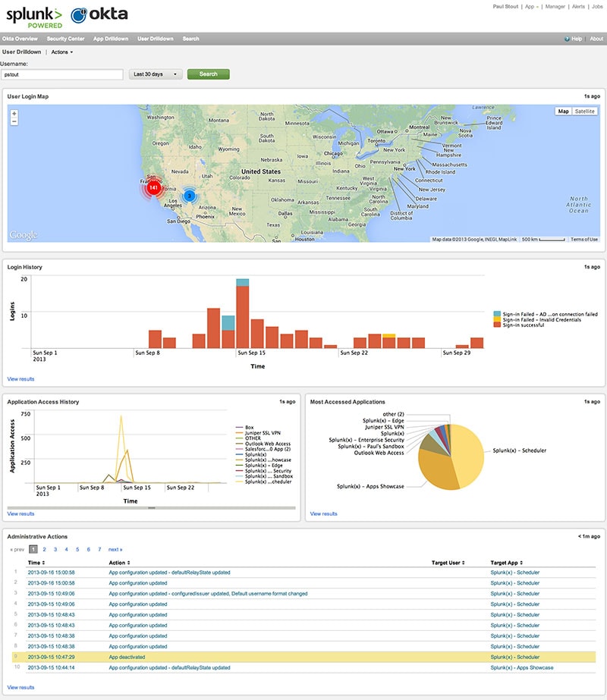Open Manager link in top bar
Viewport: 607px width, 700px height.
tap(555, 7)
